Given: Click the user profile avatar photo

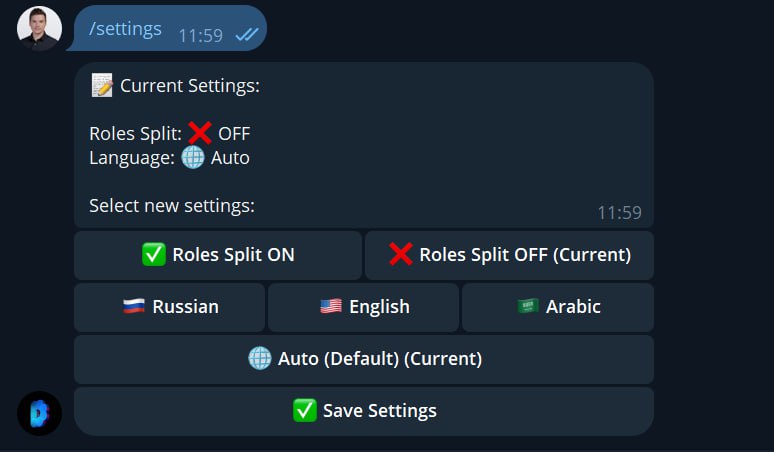Looking at the screenshot, I should click(39, 29).
